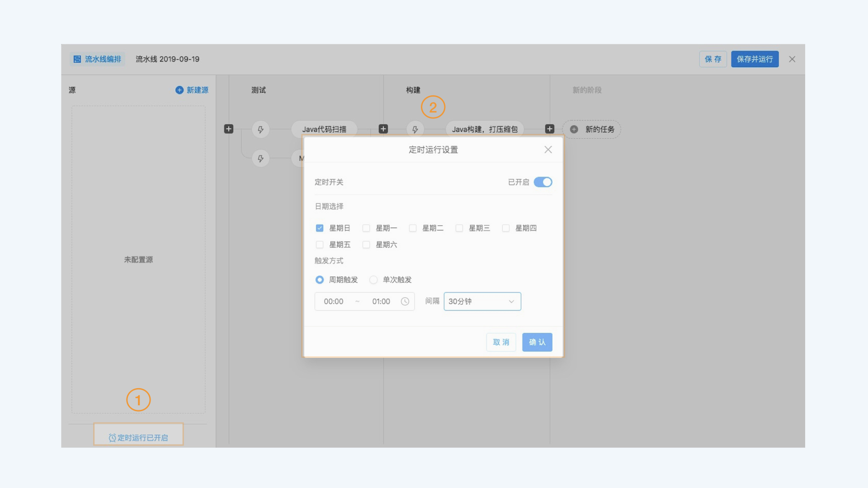
Task: Select the 单次触发 radio option
Action: (x=373, y=280)
